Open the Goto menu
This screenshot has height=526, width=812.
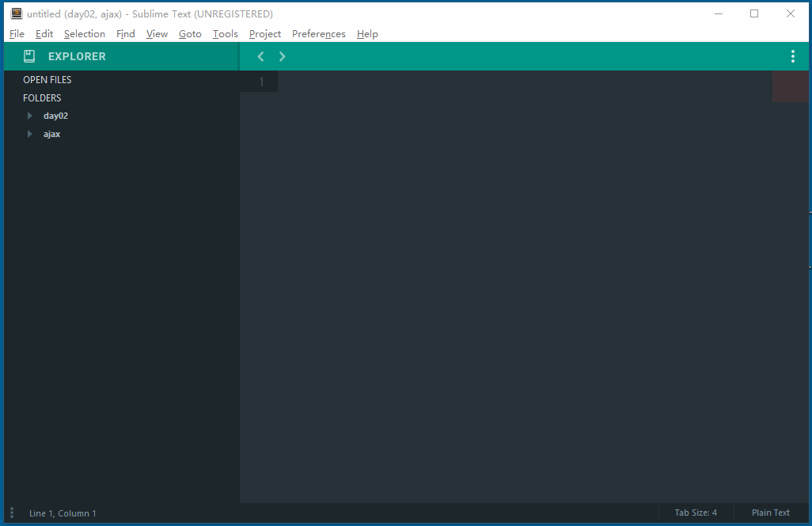(x=190, y=34)
